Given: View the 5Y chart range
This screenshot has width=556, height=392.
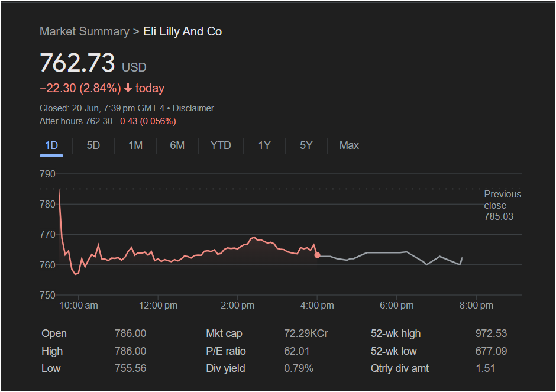Looking at the screenshot, I should (306, 145).
